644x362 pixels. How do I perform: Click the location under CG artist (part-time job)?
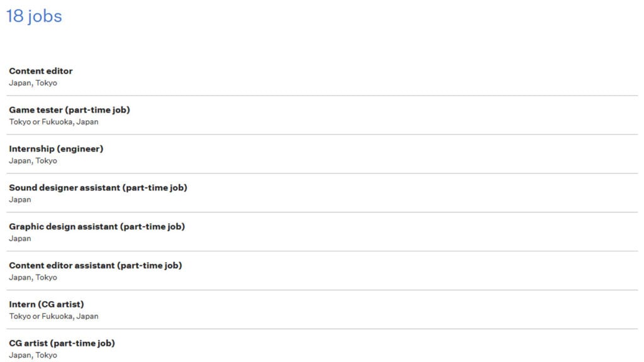(x=33, y=356)
